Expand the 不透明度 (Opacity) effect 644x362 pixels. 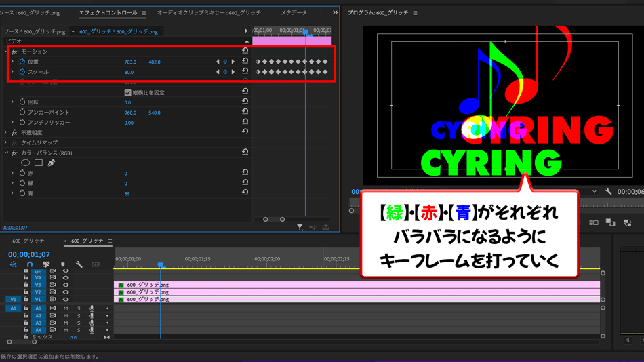point(6,133)
